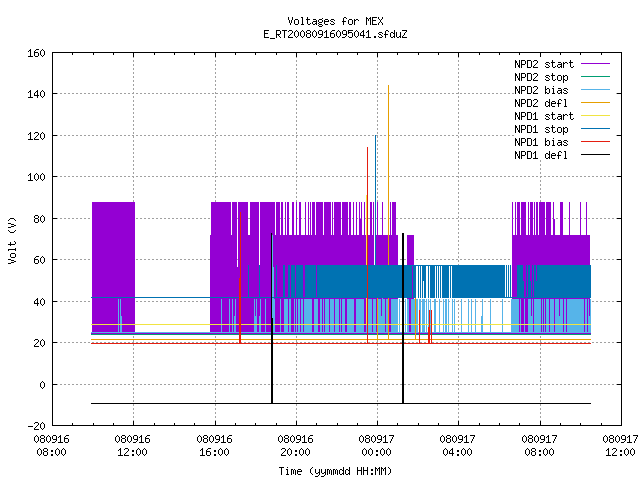640x480 pixels.
Task: Click the 'NPD1 start' legend label
Action: [x=544, y=116]
